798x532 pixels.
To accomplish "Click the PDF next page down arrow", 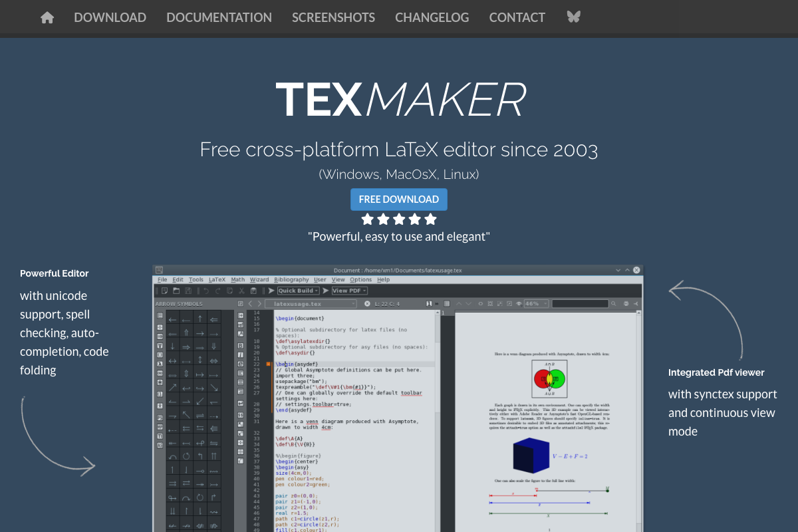I will (x=469, y=304).
